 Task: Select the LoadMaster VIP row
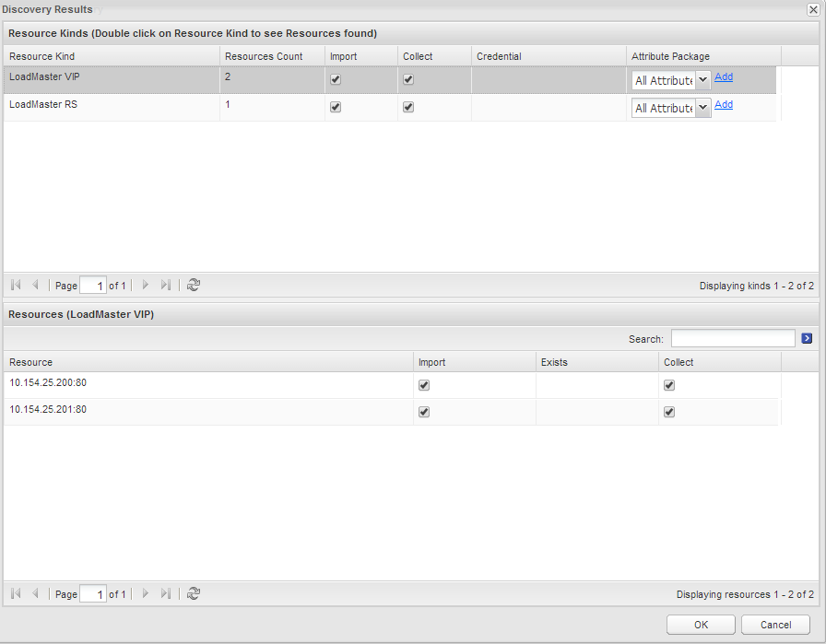pos(390,80)
